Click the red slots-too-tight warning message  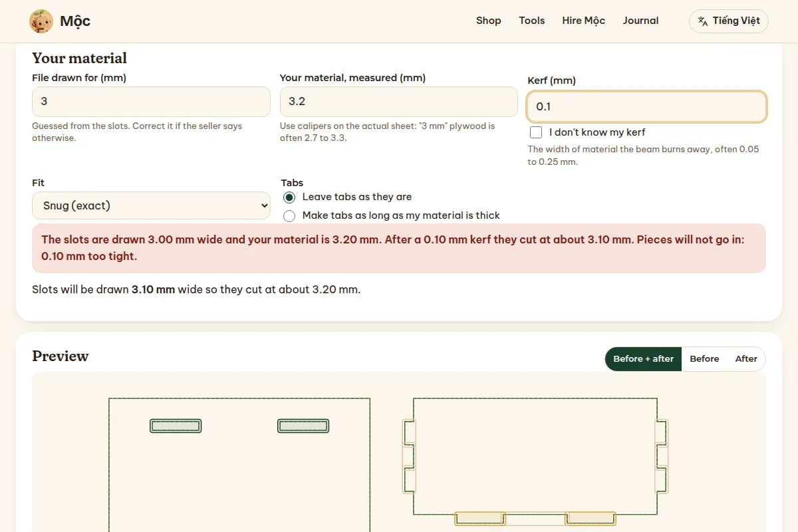399,248
